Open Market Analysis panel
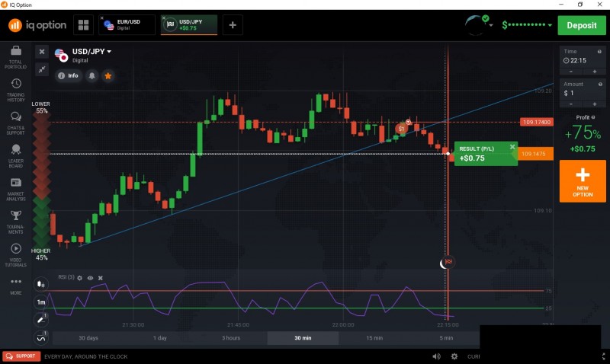The height and width of the screenshot is (364, 610). [15, 189]
